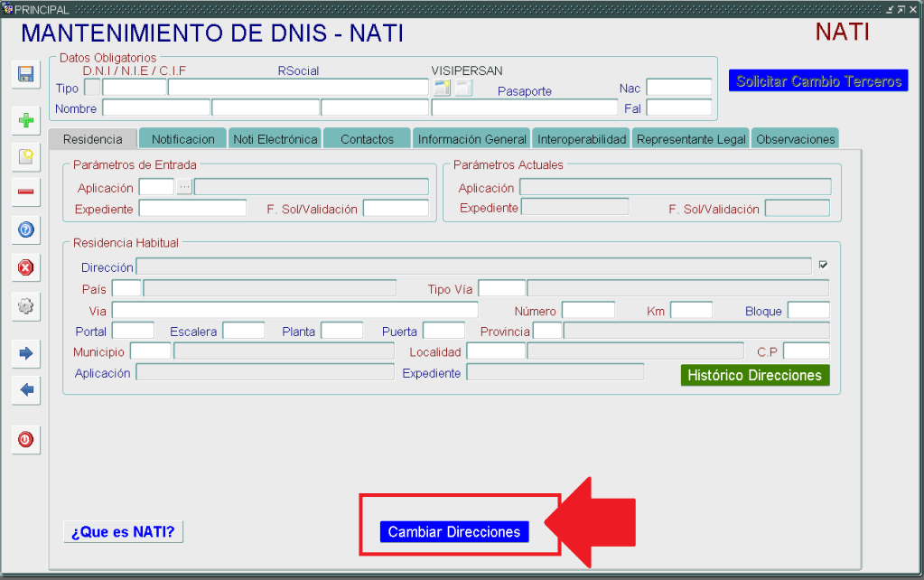Click the red X cancel icon
Screen dimensions: 924x580
[25, 267]
